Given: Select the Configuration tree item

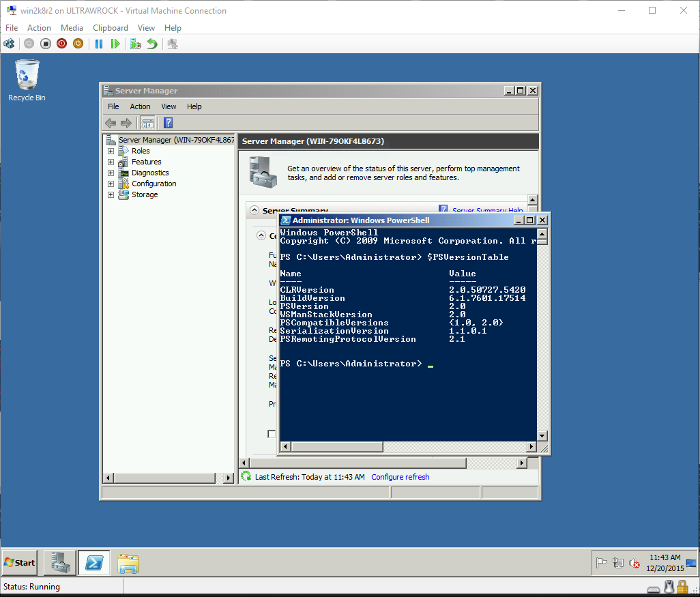Looking at the screenshot, I should click(x=154, y=184).
